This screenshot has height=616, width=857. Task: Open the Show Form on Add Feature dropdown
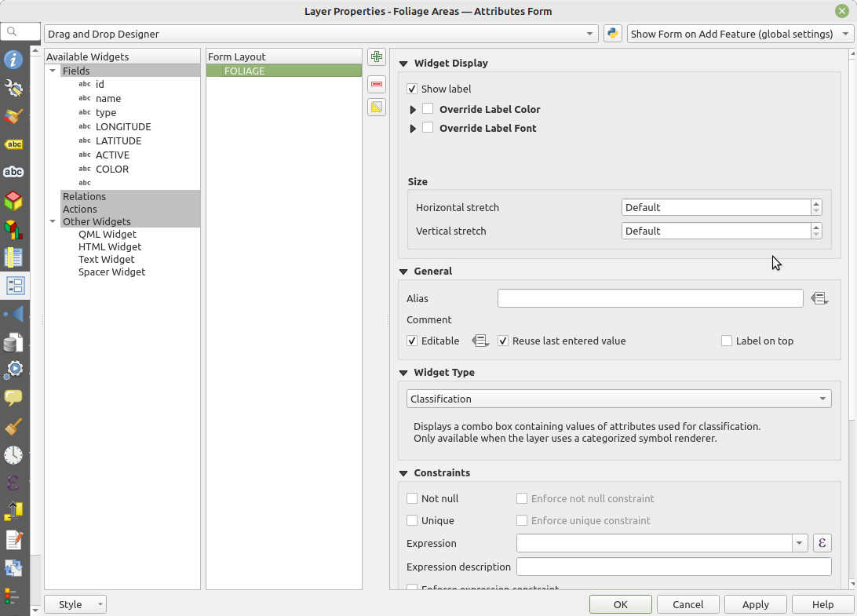tap(738, 34)
